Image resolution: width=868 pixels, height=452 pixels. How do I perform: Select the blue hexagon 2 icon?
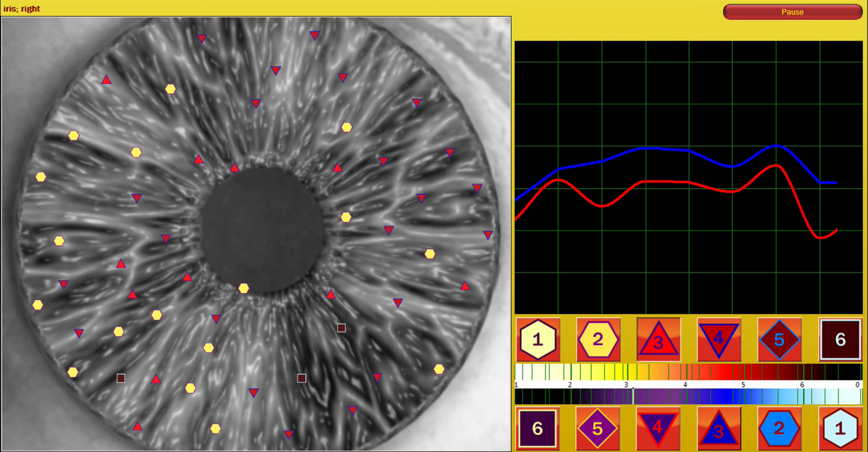(779, 428)
